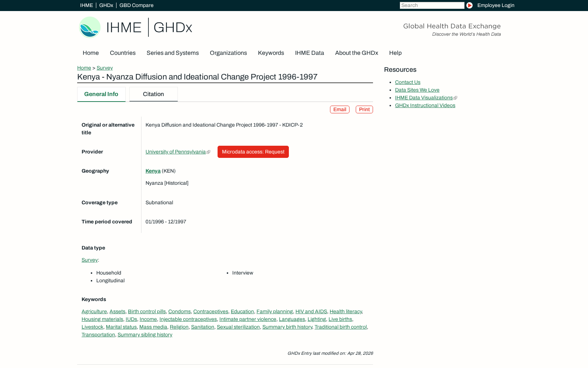Image resolution: width=588 pixels, height=368 pixels.
Task: Open Data Sites We Love link
Action: coord(417,90)
